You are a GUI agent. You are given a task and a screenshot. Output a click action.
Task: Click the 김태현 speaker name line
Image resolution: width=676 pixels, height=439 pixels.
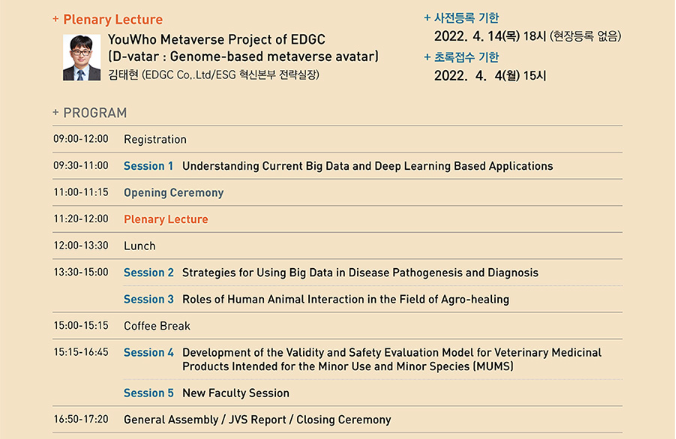(x=213, y=75)
